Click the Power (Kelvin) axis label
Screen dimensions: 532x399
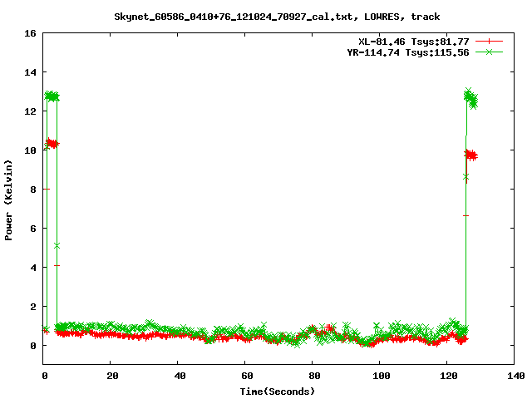(x=8, y=200)
